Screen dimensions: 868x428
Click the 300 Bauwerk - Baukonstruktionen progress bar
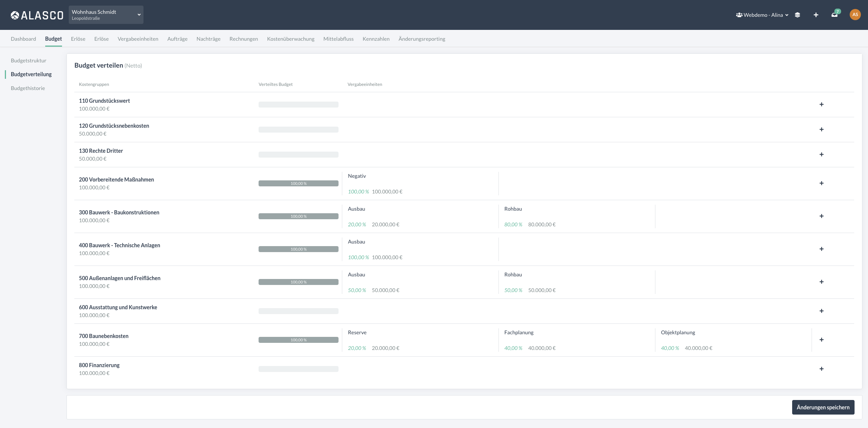(299, 216)
